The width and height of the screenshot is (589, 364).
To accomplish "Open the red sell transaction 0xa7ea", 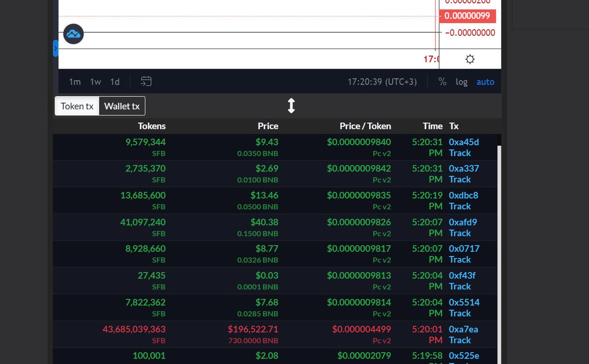I will click(x=463, y=329).
